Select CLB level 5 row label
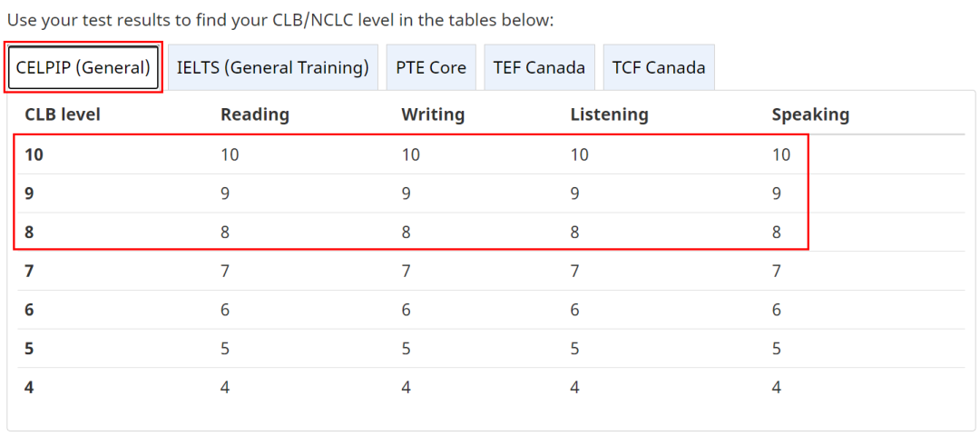Viewport: 980px width, 436px height. coord(29,349)
